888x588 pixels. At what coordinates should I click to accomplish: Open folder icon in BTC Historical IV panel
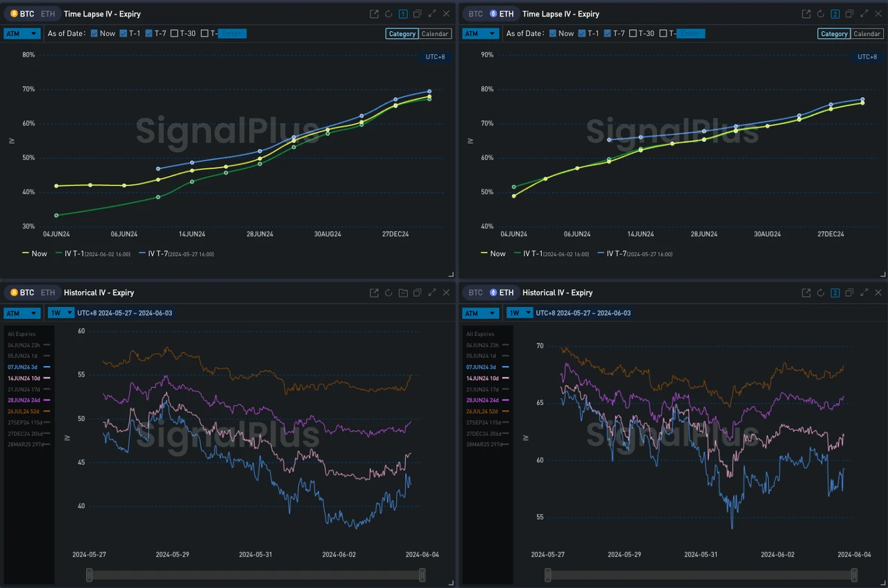403,293
